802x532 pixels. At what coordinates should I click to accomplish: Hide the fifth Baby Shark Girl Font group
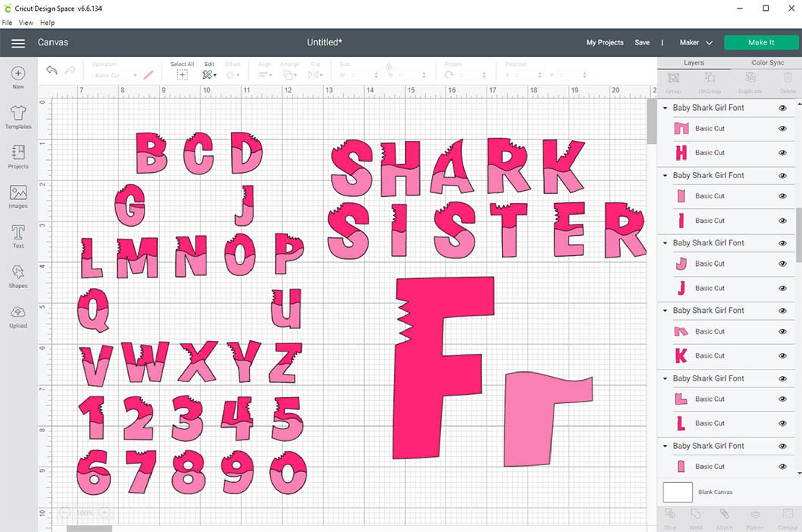click(782, 379)
